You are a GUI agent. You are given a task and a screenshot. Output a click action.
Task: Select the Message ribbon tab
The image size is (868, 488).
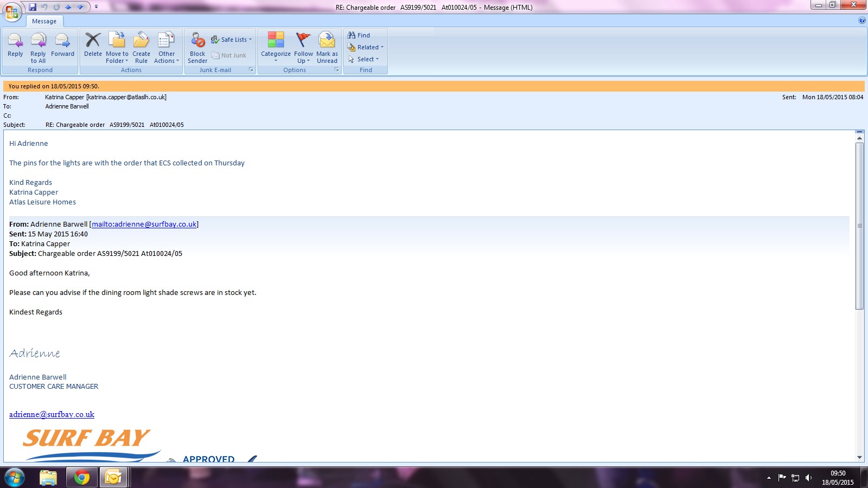tap(44, 21)
